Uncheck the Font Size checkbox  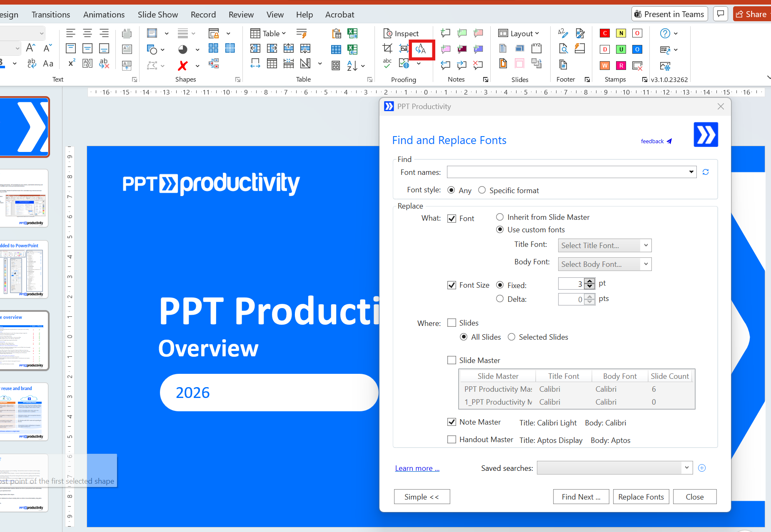point(452,285)
